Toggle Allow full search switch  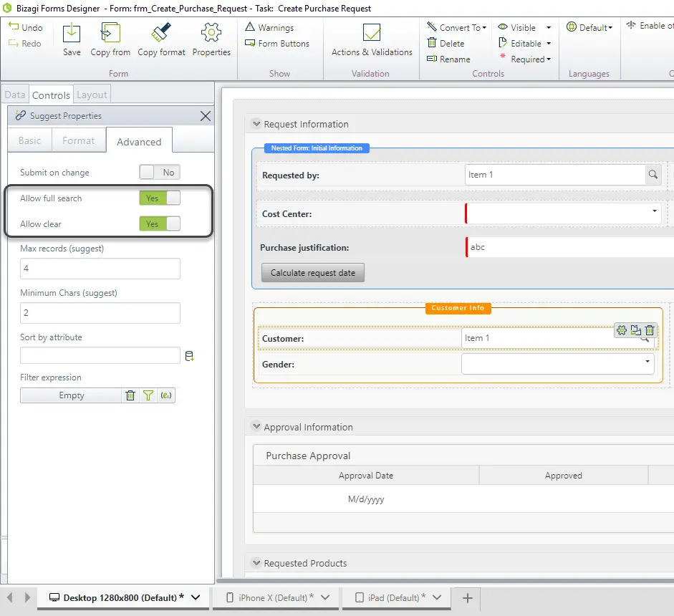point(160,198)
